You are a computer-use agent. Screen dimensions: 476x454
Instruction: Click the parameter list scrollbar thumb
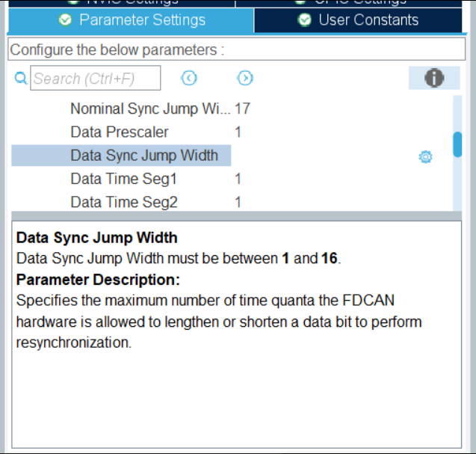point(457,144)
